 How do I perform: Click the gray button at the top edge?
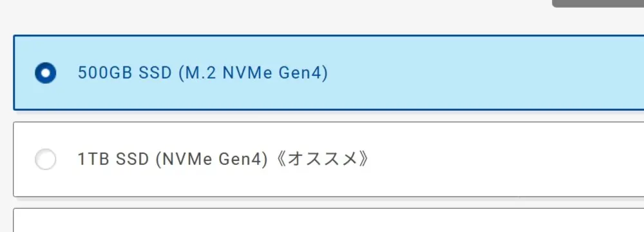[x=598, y=3]
